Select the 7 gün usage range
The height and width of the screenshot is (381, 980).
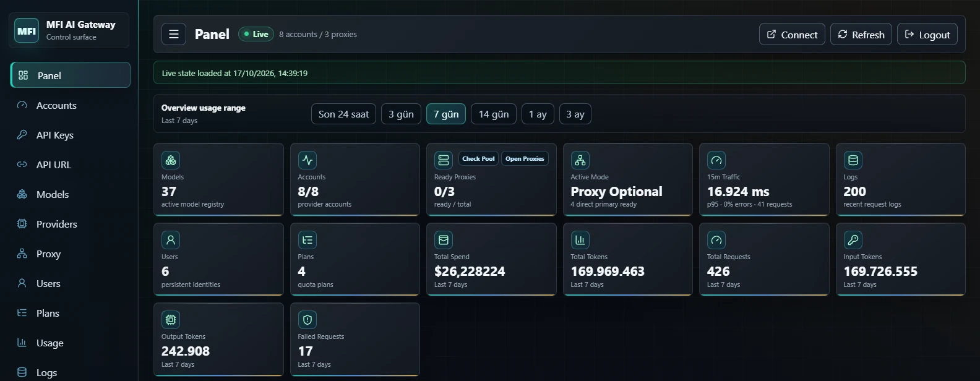pyautogui.click(x=446, y=114)
